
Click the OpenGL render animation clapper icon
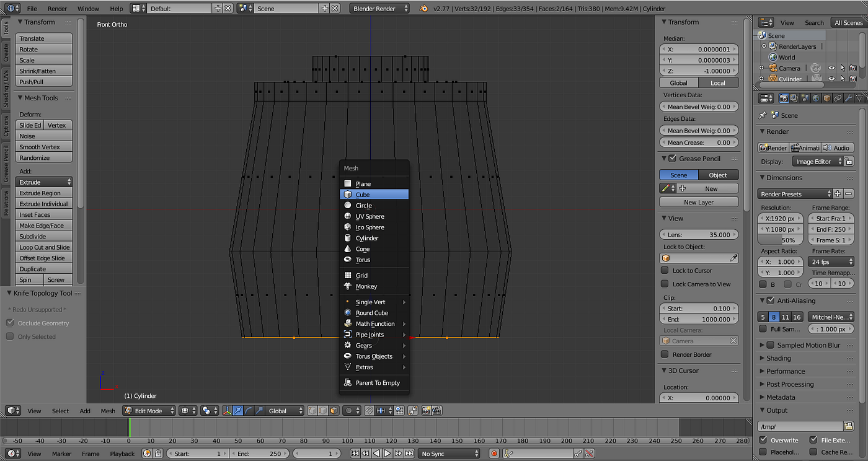tap(437, 411)
